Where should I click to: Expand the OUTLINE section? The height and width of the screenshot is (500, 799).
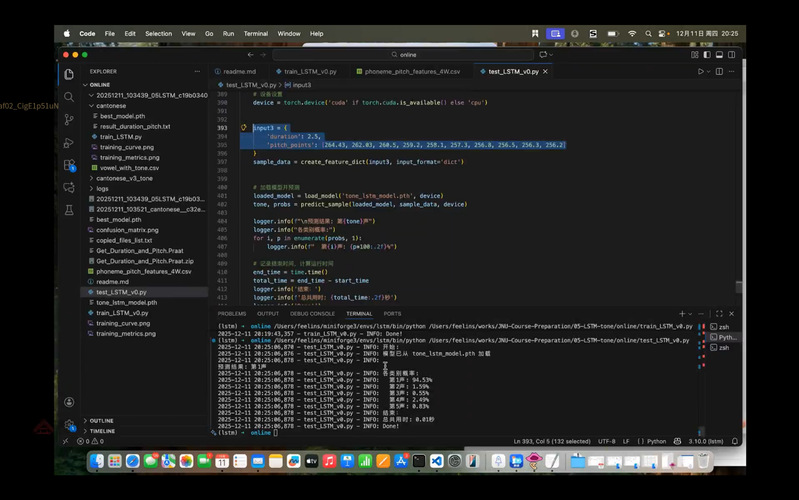coord(101,421)
